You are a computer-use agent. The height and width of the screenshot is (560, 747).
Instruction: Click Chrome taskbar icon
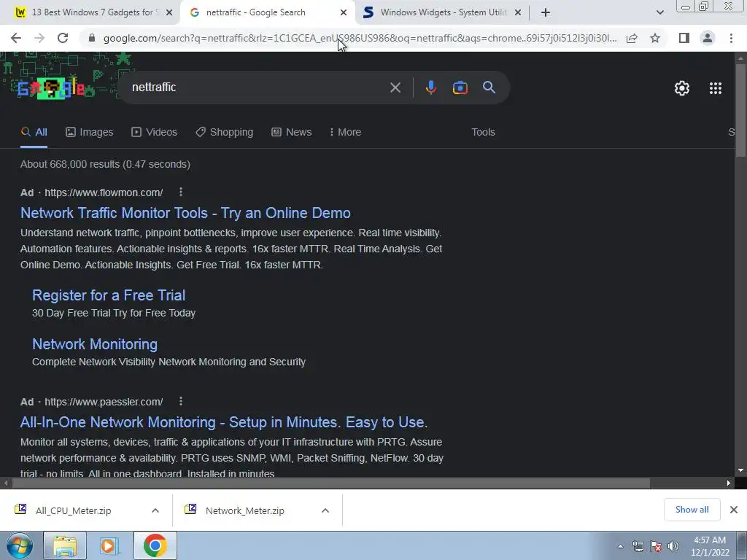point(155,545)
